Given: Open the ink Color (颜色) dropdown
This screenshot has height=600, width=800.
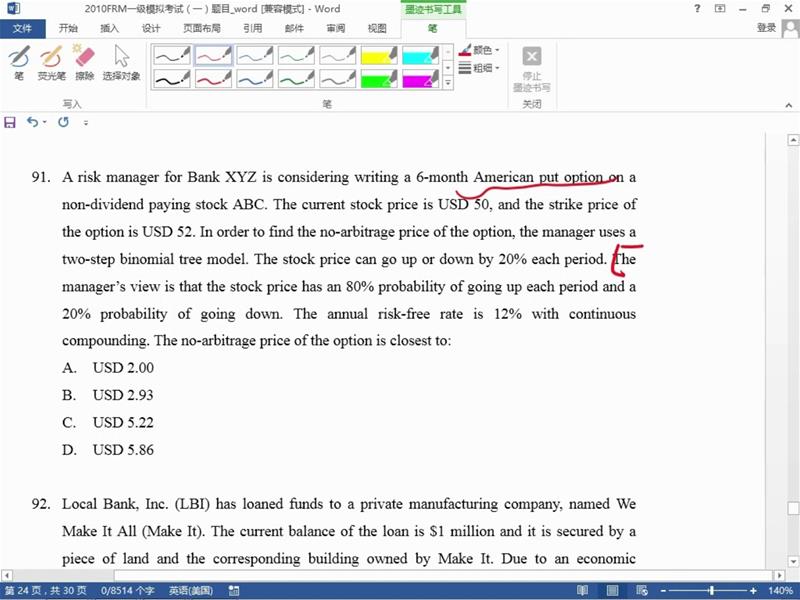Looking at the screenshot, I should 480,50.
